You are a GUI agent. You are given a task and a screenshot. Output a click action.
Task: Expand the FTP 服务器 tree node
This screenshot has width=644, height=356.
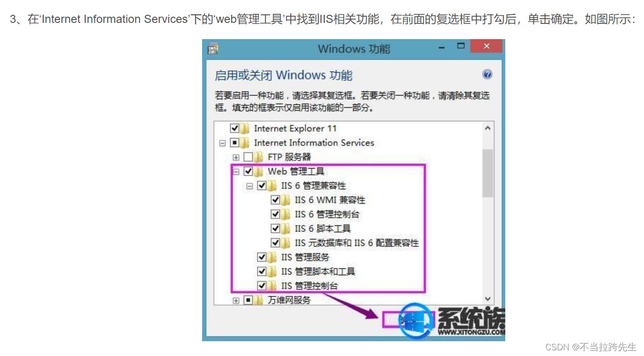pyautogui.click(x=235, y=157)
